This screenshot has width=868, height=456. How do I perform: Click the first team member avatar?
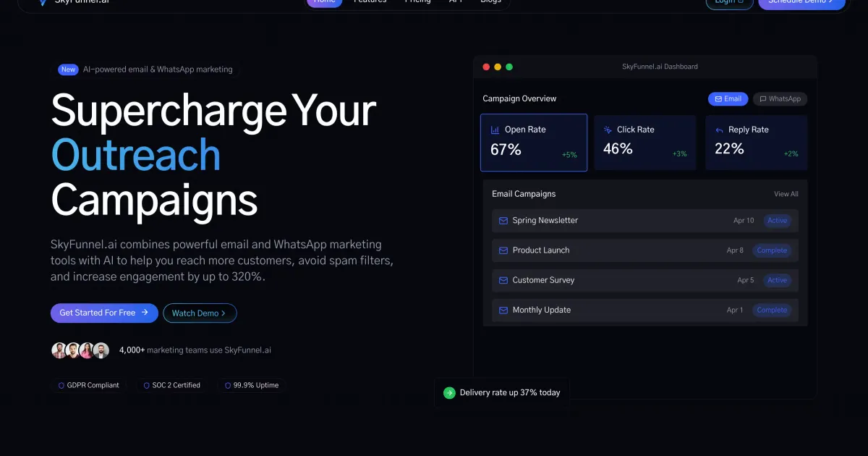[59, 350]
